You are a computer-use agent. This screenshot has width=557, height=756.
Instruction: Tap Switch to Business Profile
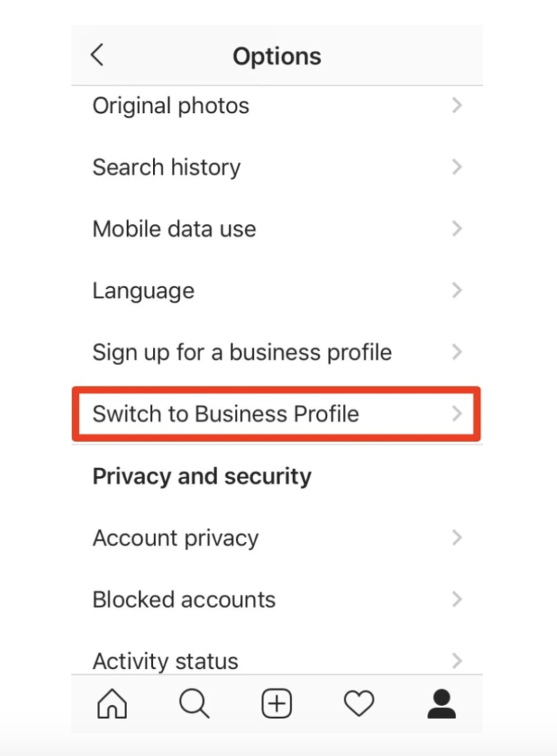click(276, 414)
